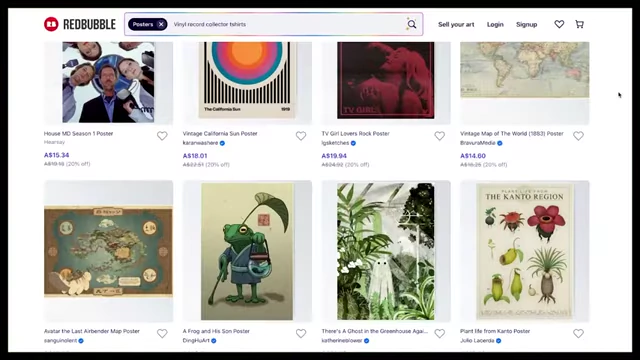This screenshot has height=360, width=640.
Task: Click the A$19.94 price
Action: pyautogui.click(x=334, y=156)
